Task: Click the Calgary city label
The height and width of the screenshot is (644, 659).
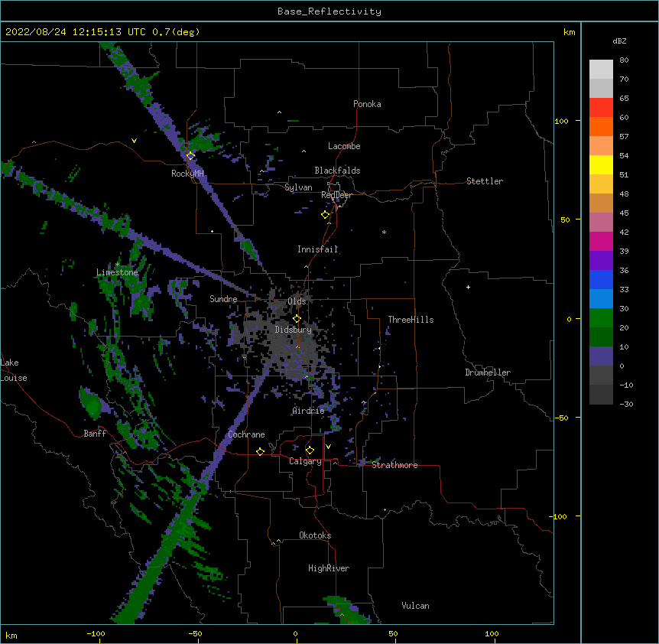Action: point(305,461)
